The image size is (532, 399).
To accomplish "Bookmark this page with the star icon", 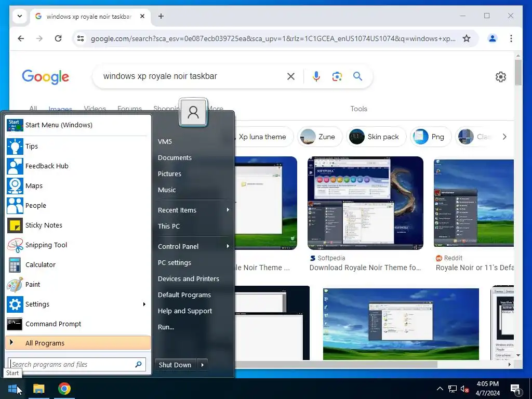I will (x=467, y=38).
